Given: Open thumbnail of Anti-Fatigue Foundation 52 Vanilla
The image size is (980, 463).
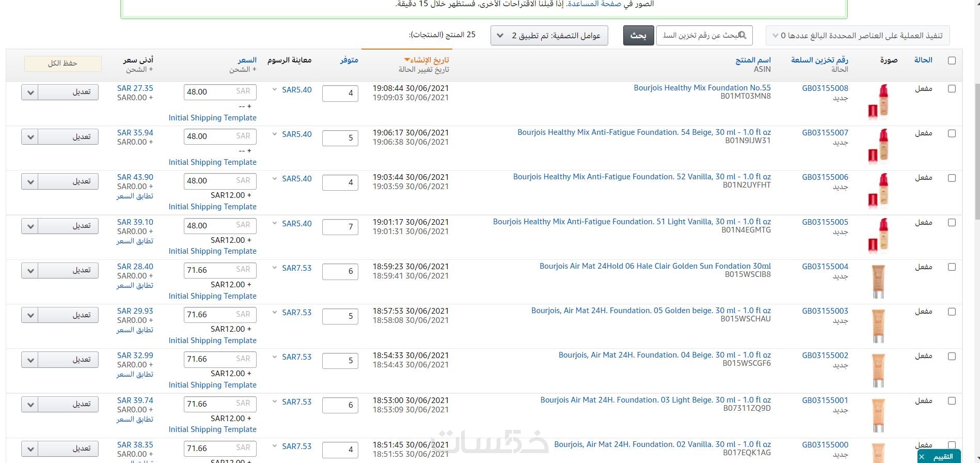Looking at the screenshot, I should pos(879,191).
